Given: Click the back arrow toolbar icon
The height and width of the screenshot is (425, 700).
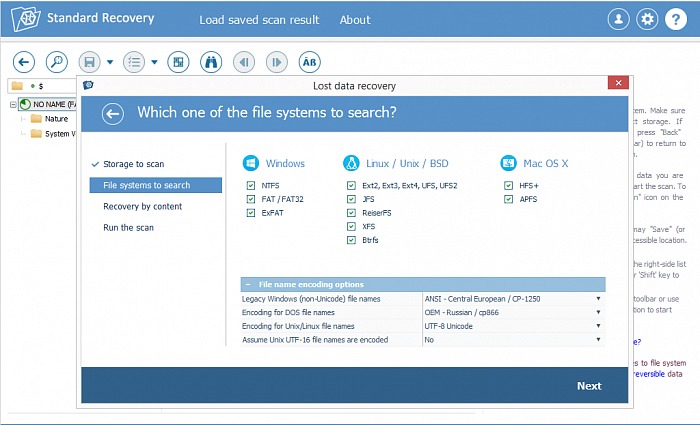Looking at the screenshot, I should pyautogui.click(x=24, y=62).
